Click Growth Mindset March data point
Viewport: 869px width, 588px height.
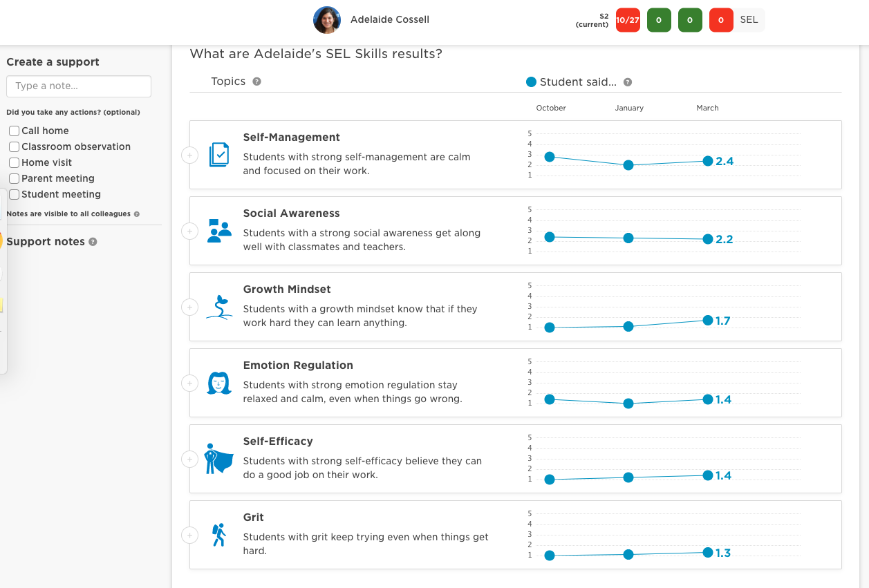pyautogui.click(x=708, y=321)
